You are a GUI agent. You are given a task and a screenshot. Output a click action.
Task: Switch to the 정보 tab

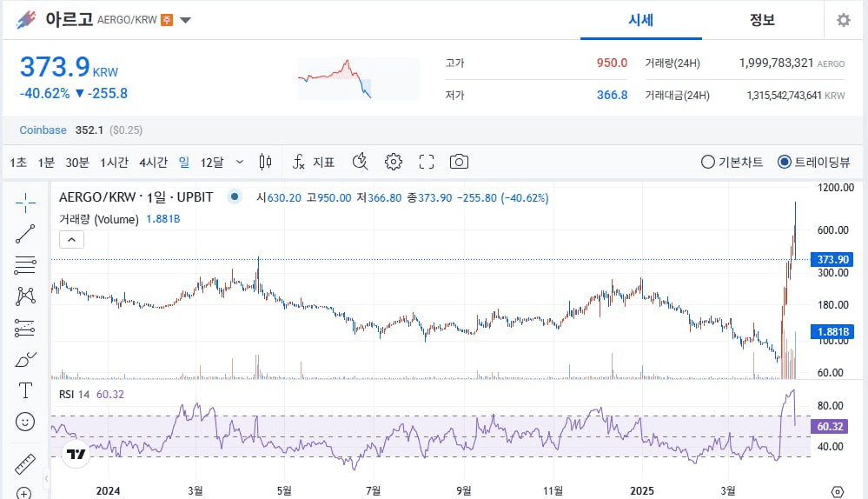(x=762, y=20)
